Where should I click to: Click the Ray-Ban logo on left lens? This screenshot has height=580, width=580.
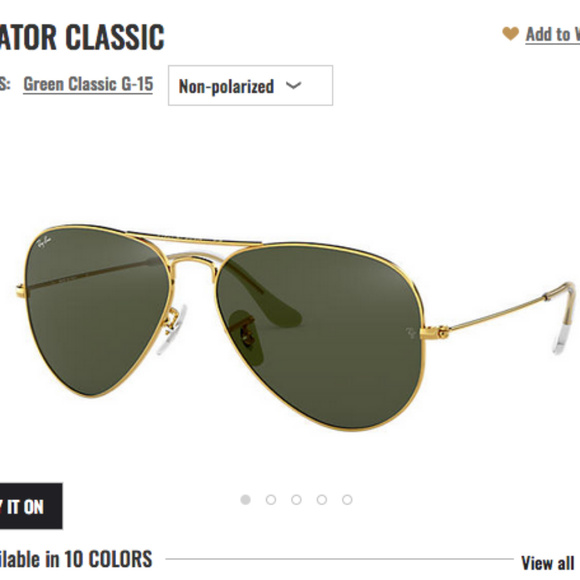click(44, 242)
